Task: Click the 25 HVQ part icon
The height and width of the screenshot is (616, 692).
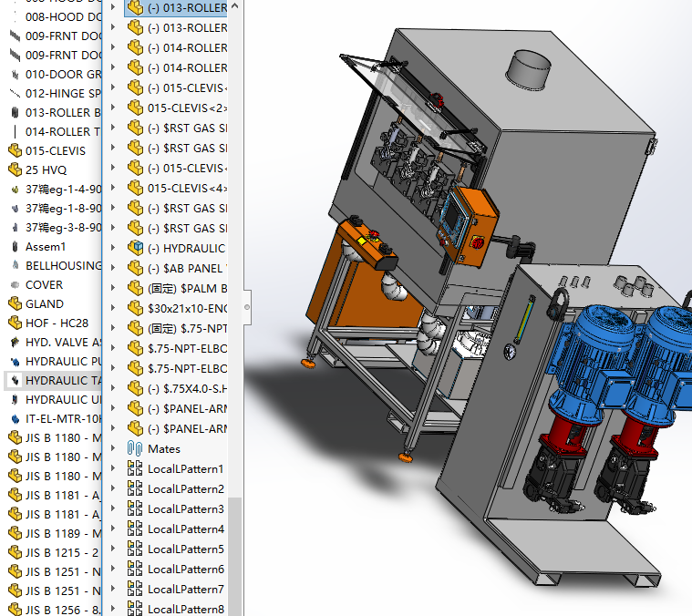Action: tap(15, 169)
